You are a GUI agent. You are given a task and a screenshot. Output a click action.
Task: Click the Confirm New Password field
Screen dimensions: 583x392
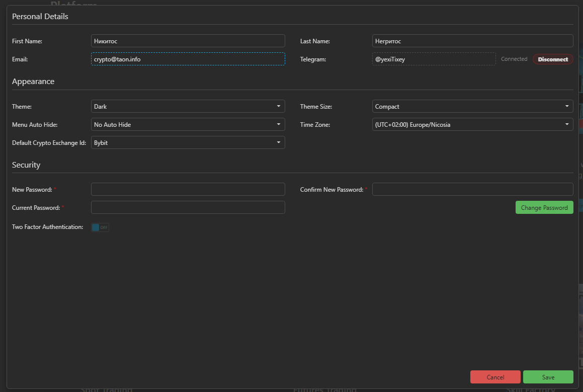click(x=472, y=189)
